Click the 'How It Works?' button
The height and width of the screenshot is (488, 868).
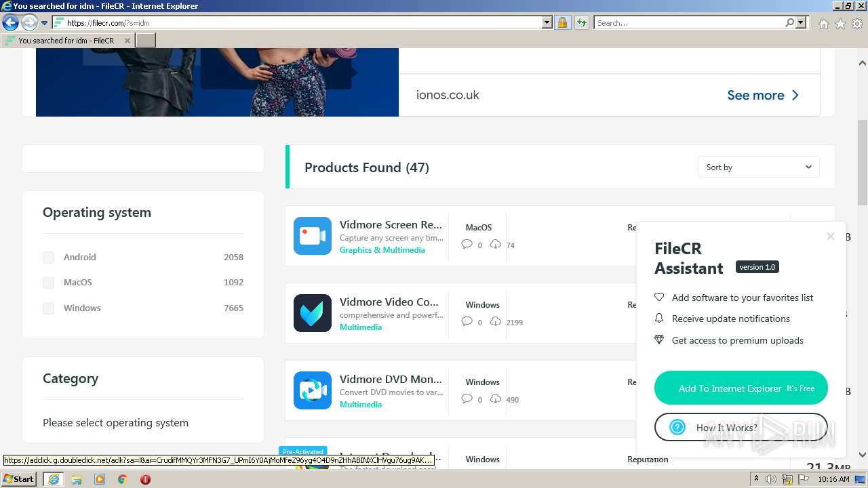741,428
